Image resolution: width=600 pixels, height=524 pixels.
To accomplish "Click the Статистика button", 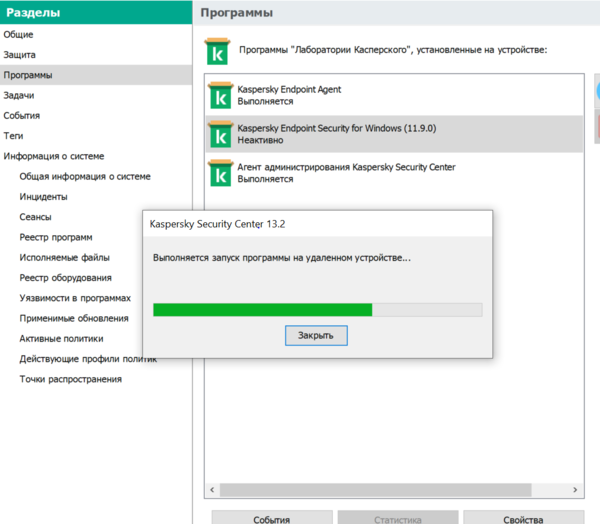I will pyautogui.click(x=398, y=517).
